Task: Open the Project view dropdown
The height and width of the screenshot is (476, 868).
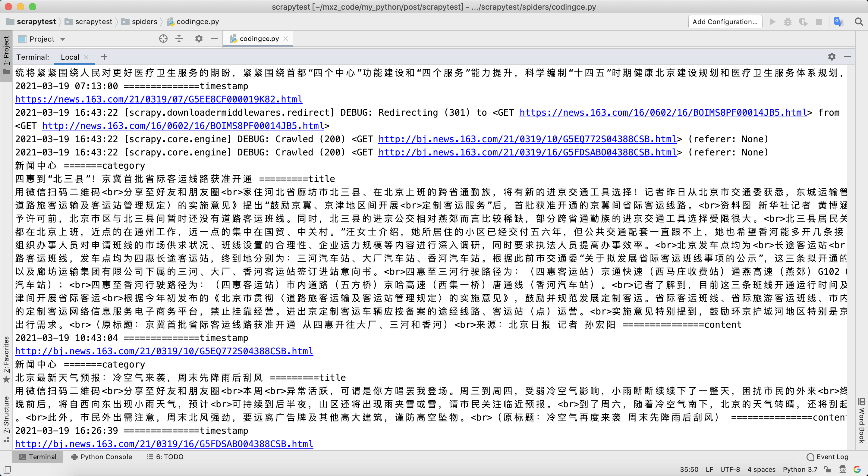Action: point(42,39)
